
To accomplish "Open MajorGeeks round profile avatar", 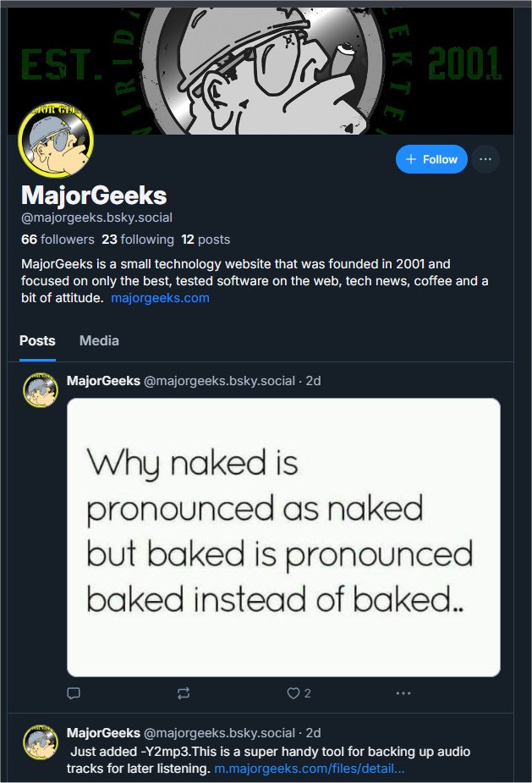I will [56, 142].
